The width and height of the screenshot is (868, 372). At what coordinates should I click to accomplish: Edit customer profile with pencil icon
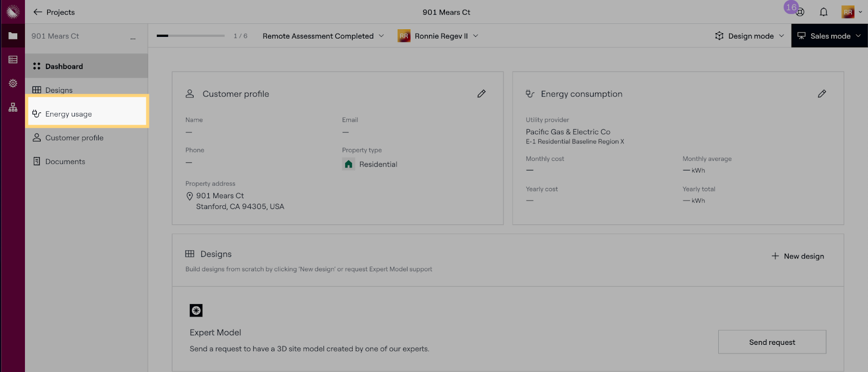pyautogui.click(x=481, y=94)
